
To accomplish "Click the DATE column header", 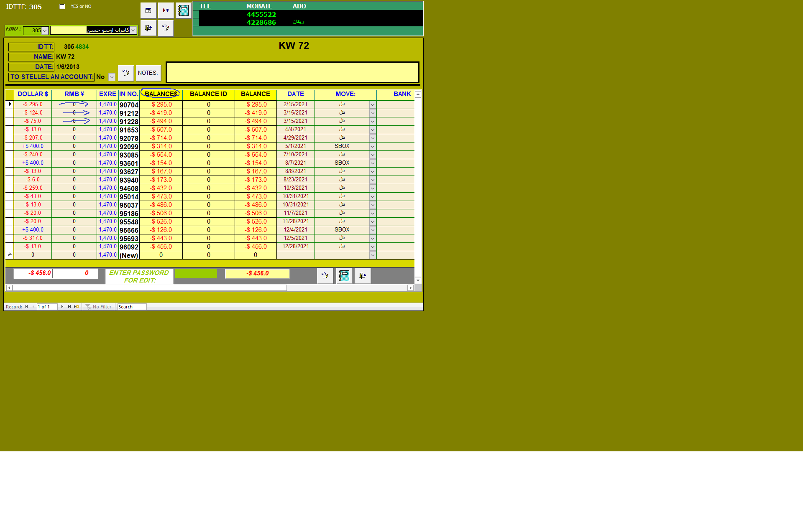I will coord(295,94).
